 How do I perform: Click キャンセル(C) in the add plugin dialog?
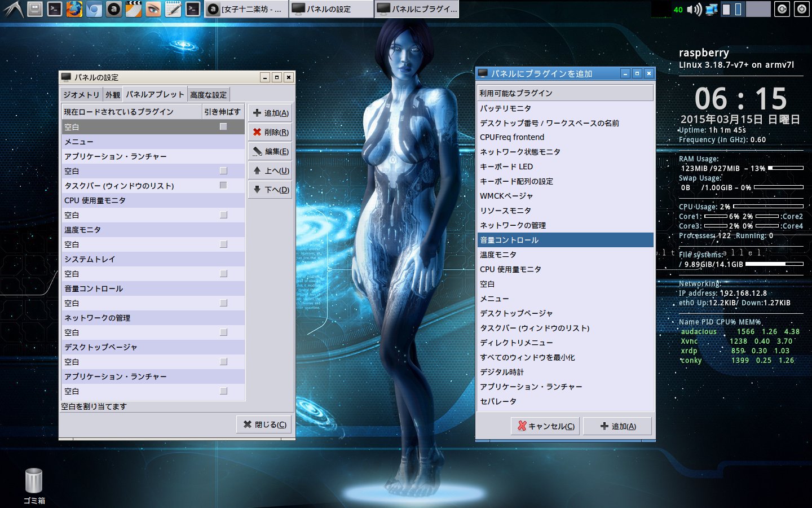546,426
